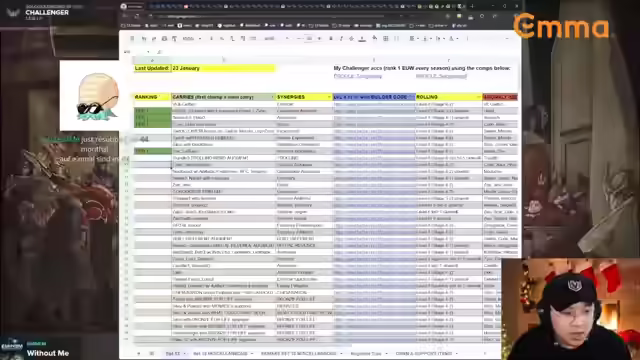Click the underlined text color icon
The width and height of the screenshot is (640, 360).
[x=362, y=39]
